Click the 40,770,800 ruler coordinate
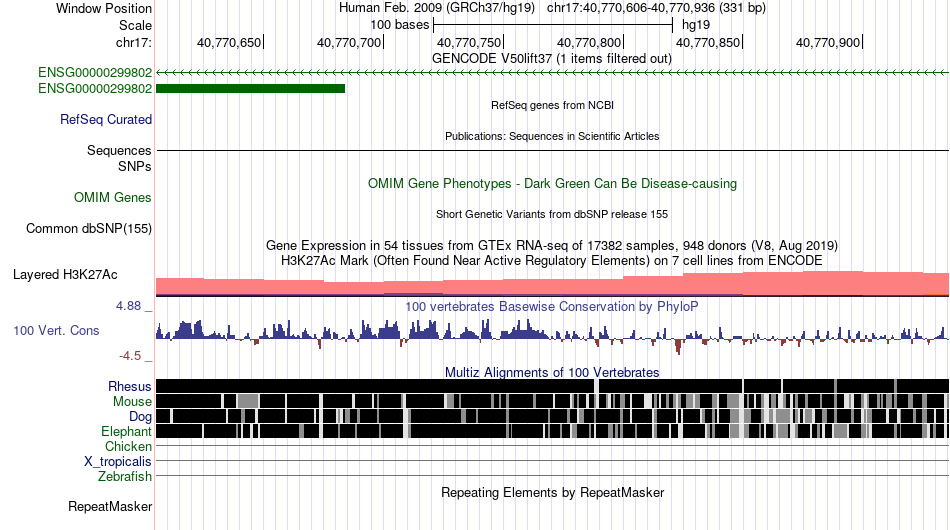This screenshot has width=950, height=530. coord(589,42)
